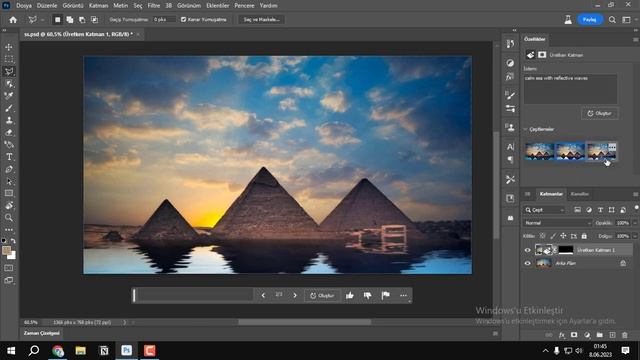Hide the Üretken Katman 1 layer
640x360 pixels.
(527, 250)
